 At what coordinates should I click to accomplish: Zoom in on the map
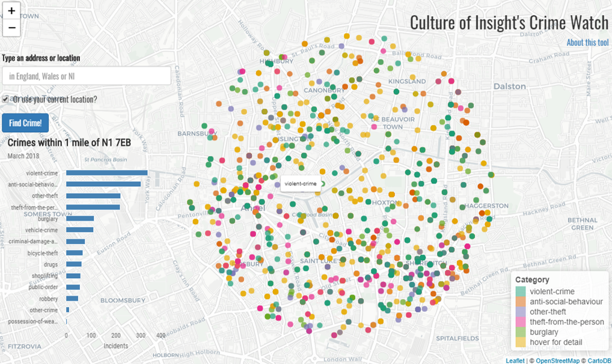pos(11,11)
